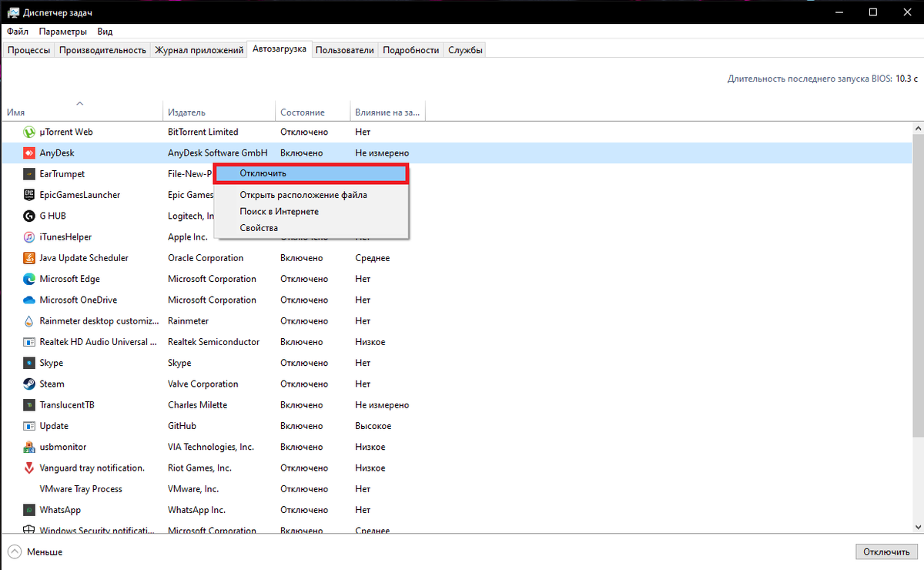
Task: Click the EpicGamesLauncher icon
Action: point(29,195)
